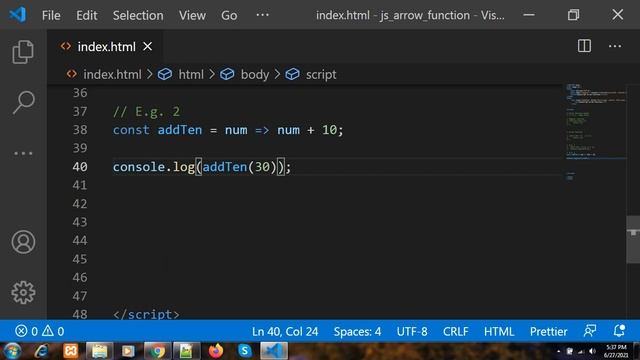Change file encoding UTF-8
The height and width of the screenshot is (360, 640).
[412, 331]
